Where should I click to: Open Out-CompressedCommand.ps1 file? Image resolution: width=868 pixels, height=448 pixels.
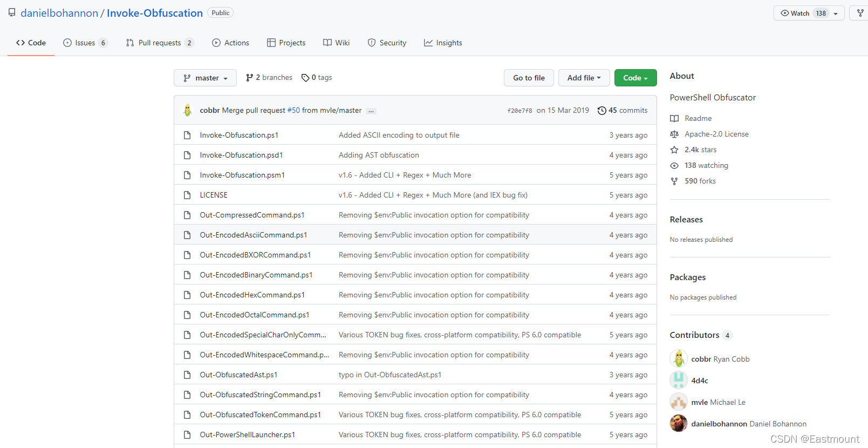[x=252, y=215]
